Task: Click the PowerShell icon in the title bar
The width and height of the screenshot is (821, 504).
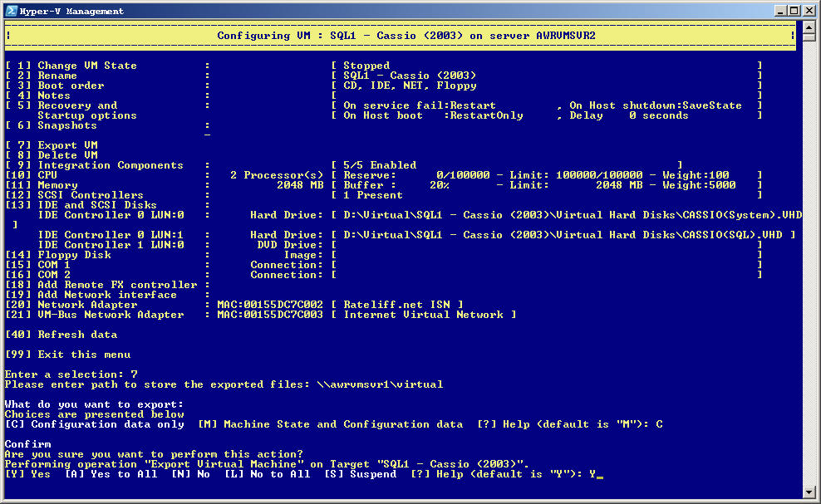Action: [x=12, y=11]
